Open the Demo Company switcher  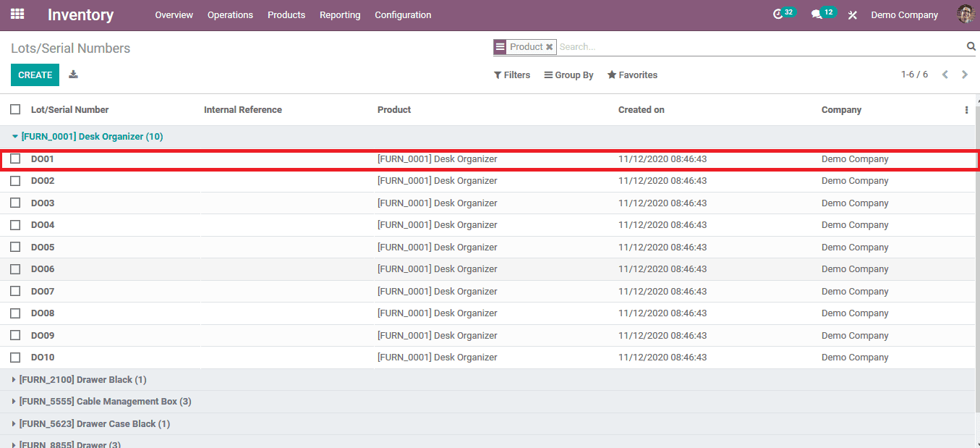point(904,14)
